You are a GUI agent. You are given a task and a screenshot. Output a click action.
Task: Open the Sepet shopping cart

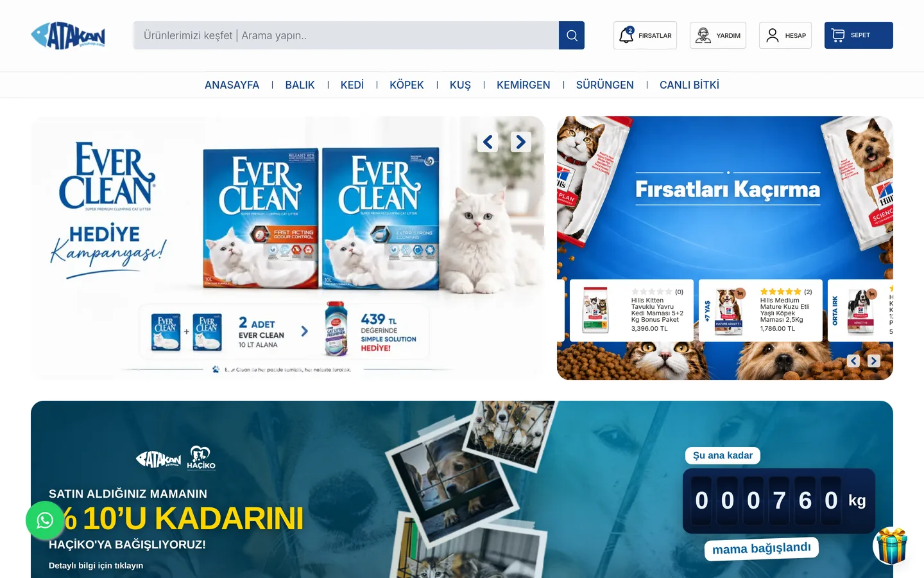859,35
